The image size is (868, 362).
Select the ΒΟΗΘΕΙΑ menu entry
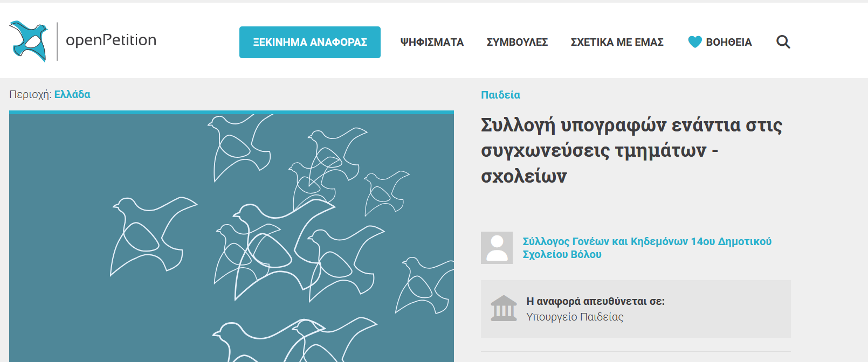point(728,42)
